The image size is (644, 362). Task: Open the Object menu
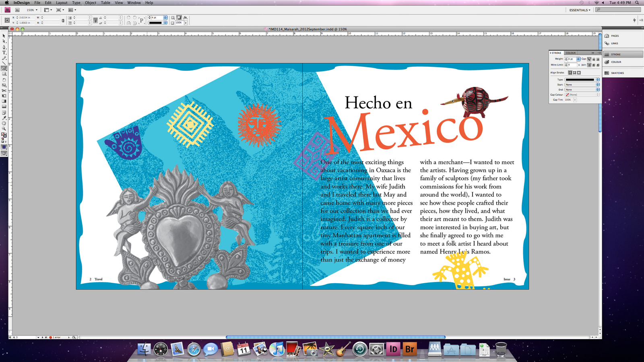coord(91,2)
